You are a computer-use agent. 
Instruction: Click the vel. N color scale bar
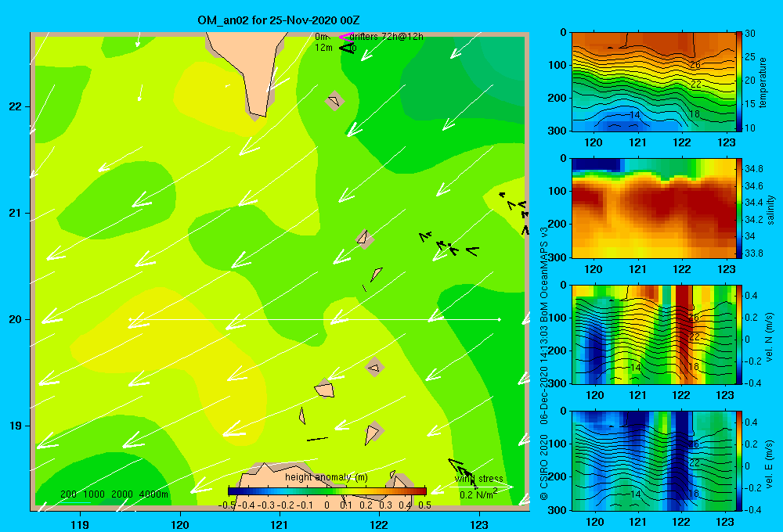[738, 334]
